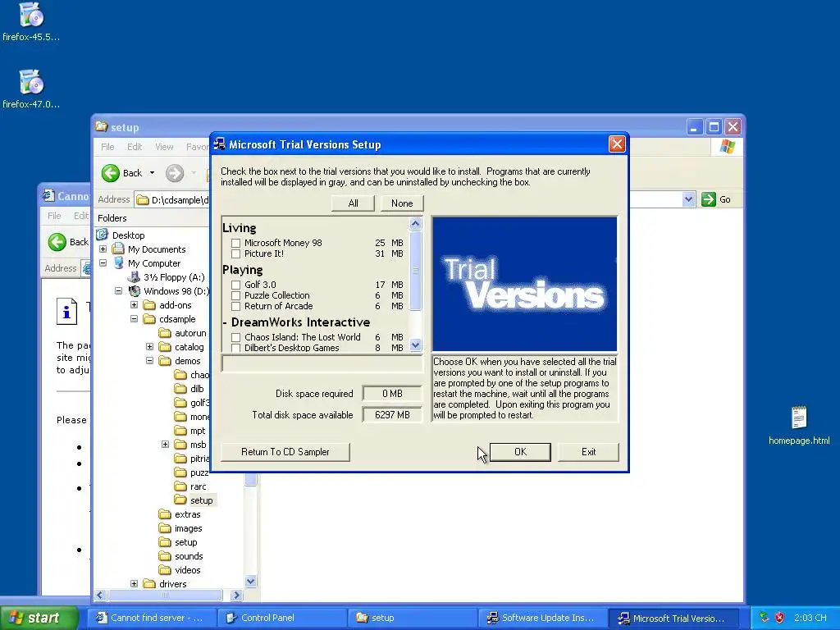Image resolution: width=840 pixels, height=630 pixels.
Task: Select the sounds folder icon
Action: (x=166, y=555)
